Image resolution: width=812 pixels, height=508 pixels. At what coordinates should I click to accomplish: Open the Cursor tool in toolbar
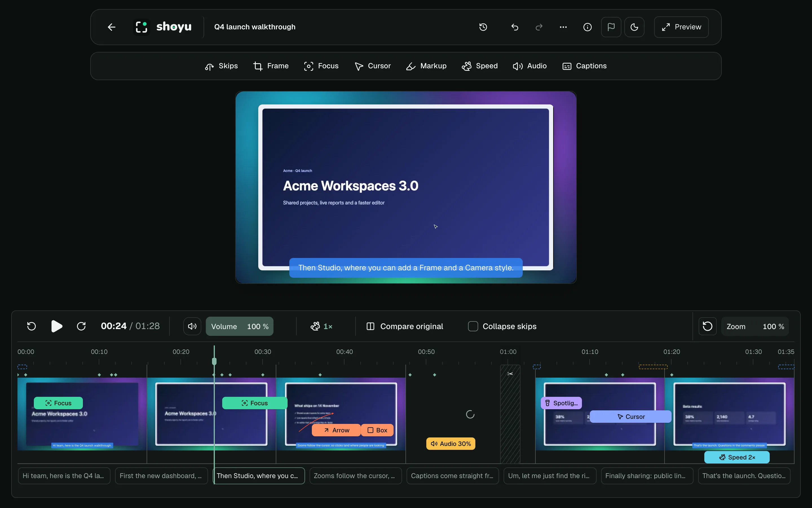(372, 66)
